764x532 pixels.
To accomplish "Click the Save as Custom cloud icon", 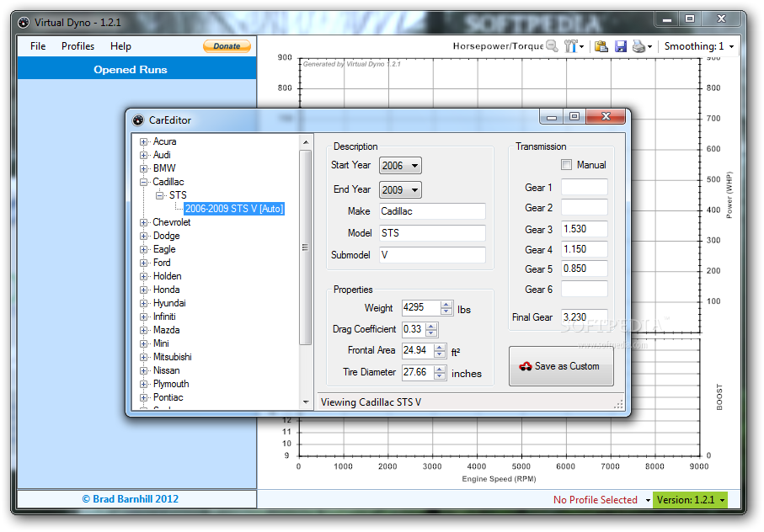I will [526, 366].
